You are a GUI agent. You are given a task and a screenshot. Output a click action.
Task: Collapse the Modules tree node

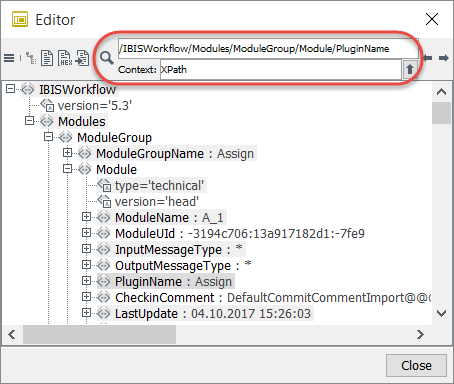pos(30,121)
